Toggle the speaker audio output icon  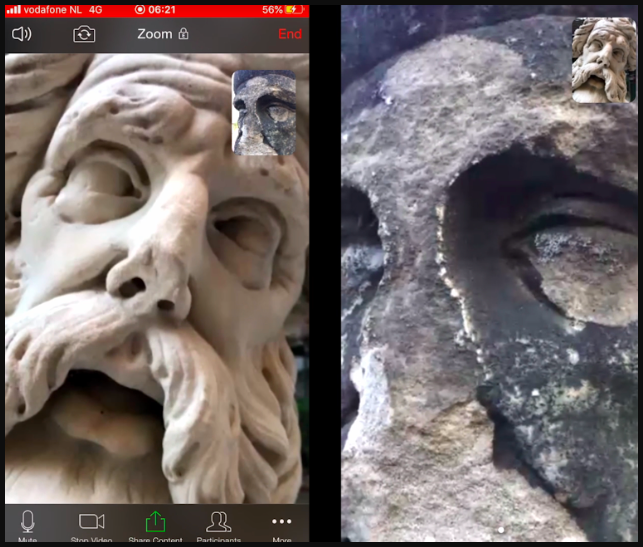(22, 34)
